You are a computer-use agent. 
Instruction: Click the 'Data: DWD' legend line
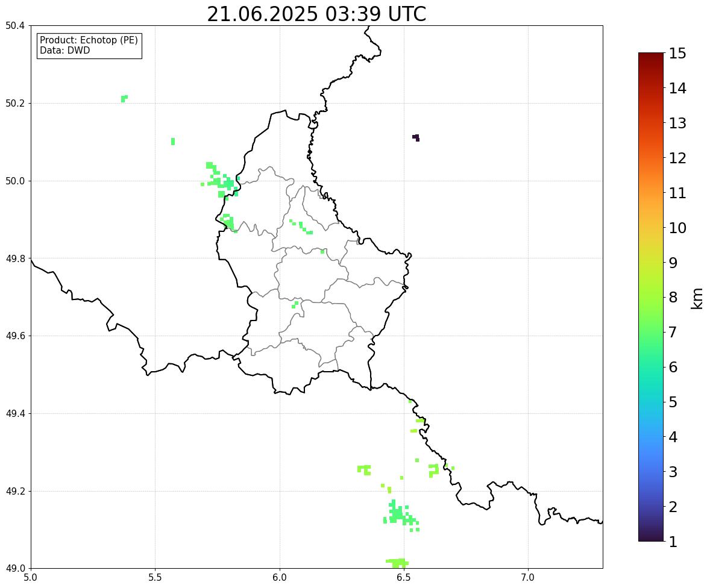64,50
